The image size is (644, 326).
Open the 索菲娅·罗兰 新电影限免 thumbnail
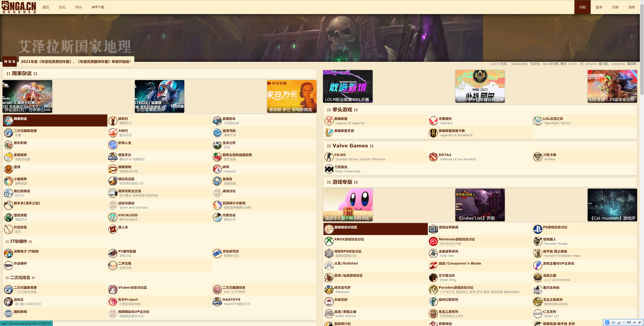292,96
